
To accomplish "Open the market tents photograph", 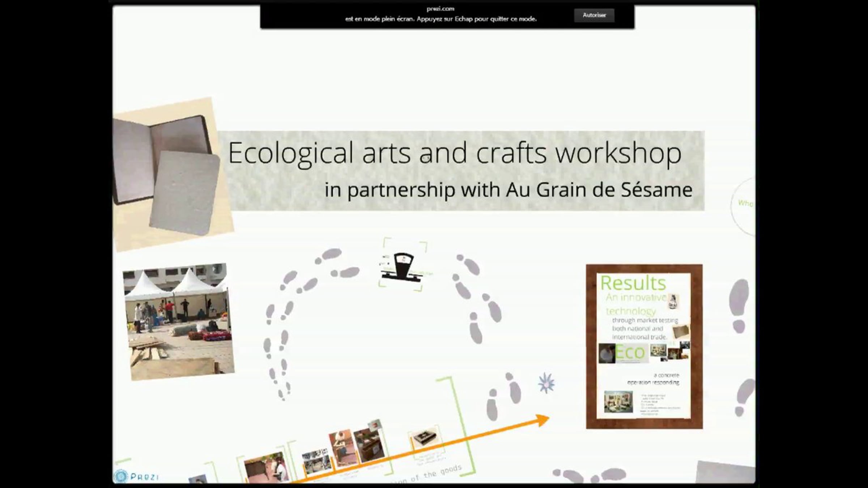I will (x=178, y=321).
